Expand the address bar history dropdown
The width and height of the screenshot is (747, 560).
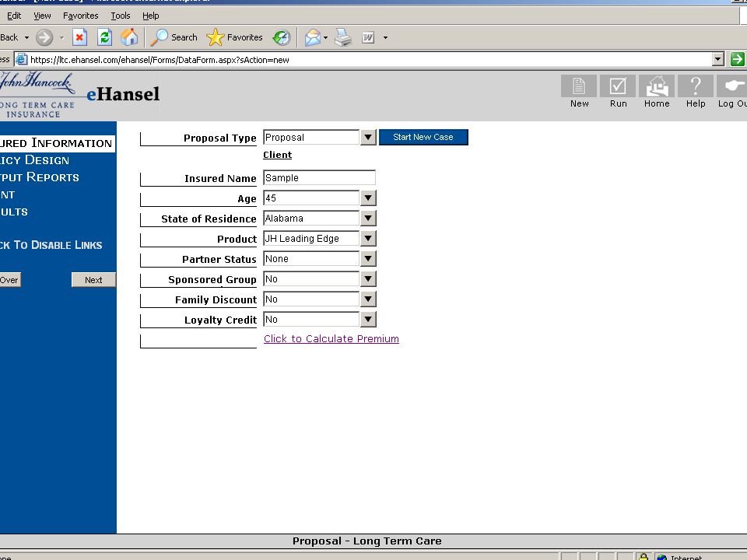tap(718, 60)
